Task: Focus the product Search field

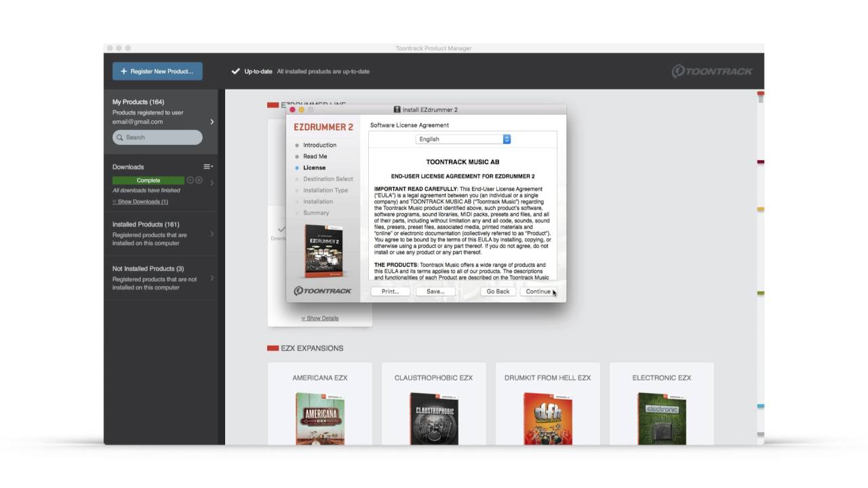Action: (157, 137)
